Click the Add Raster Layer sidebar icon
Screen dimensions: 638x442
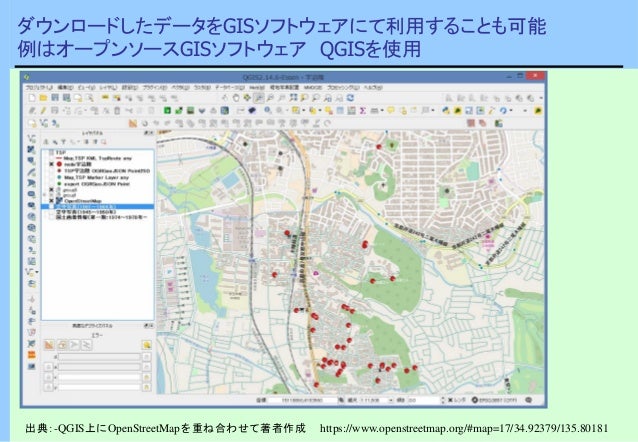(x=31, y=150)
